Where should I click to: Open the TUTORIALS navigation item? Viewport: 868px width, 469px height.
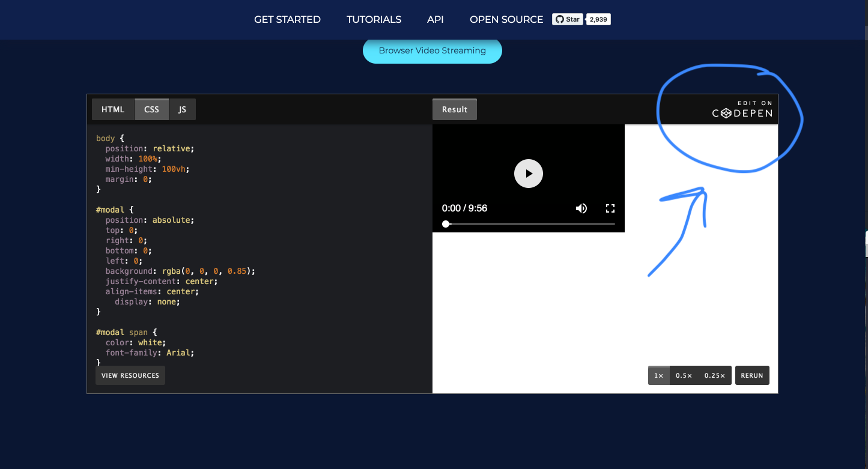(x=374, y=19)
